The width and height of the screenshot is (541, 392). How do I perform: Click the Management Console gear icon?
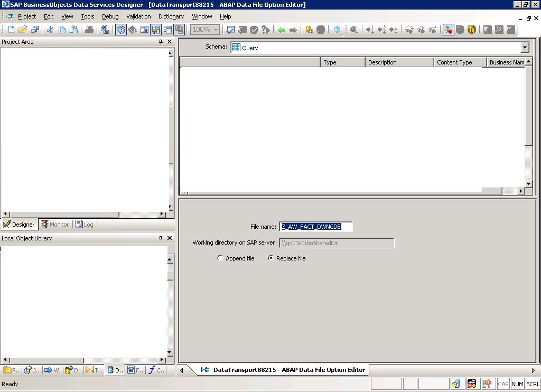(310, 30)
